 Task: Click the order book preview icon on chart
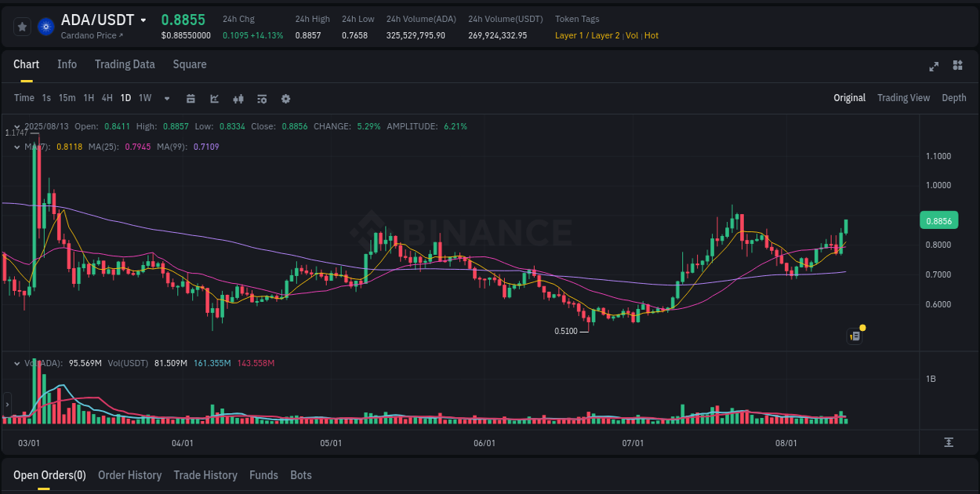(x=855, y=335)
